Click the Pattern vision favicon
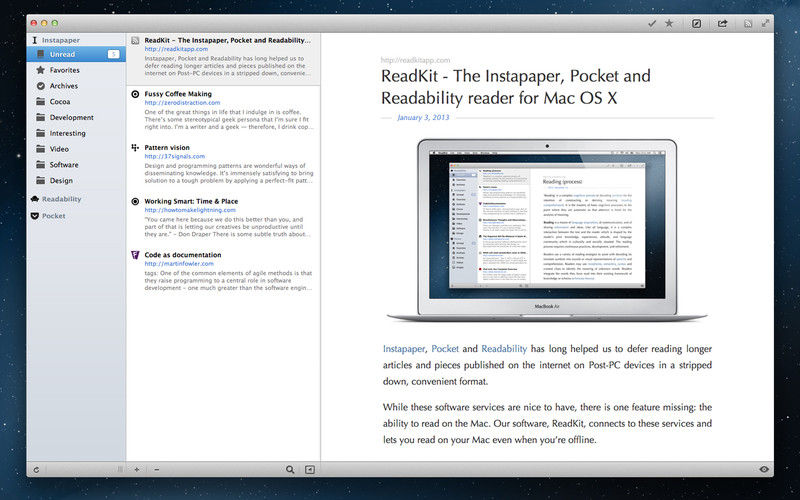The width and height of the screenshot is (800, 500). coord(135,147)
